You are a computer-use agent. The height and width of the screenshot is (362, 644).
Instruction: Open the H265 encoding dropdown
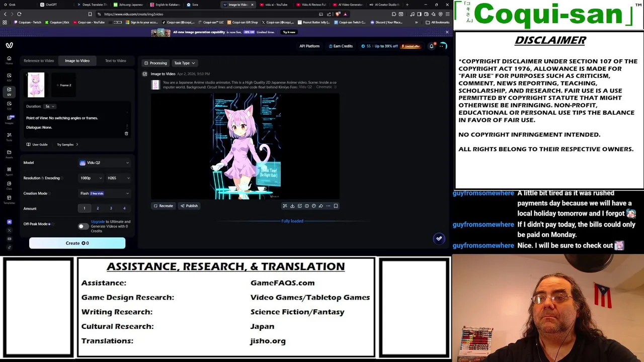[118, 178]
